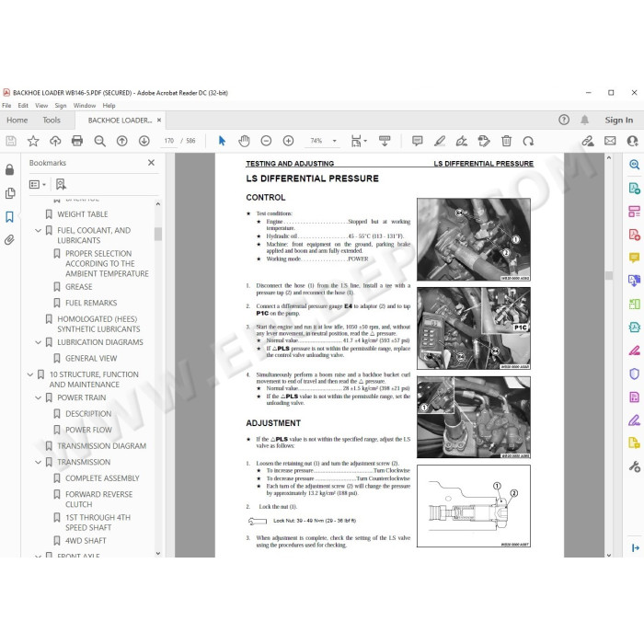Open the Help menu
The width and height of the screenshot is (644, 644).
[x=109, y=106]
